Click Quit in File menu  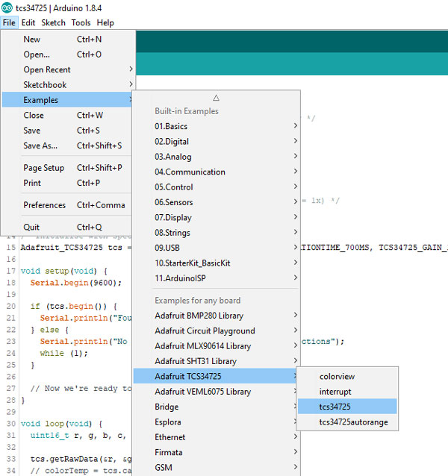click(x=31, y=228)
